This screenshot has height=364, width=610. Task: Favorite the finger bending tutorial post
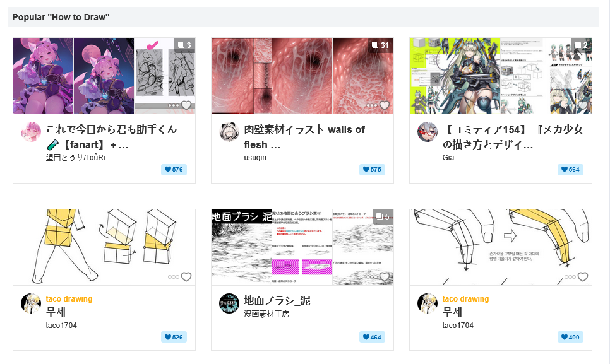point(583,276)
